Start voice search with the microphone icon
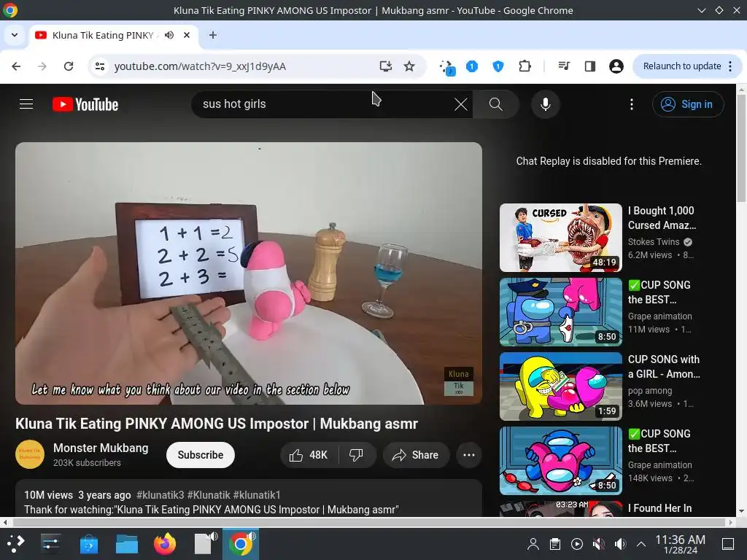747x560 pixels. click(546, 104)
